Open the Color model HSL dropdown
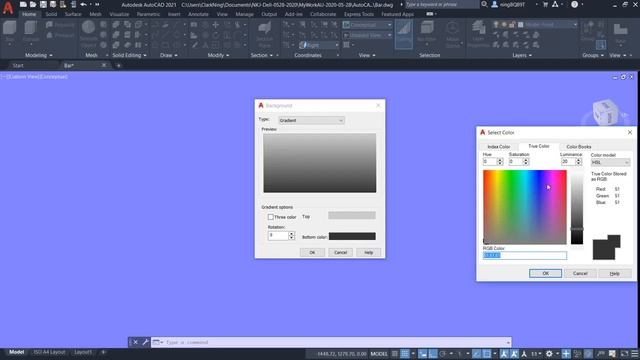This screenshot has width=640, height=360. (610, 162)
